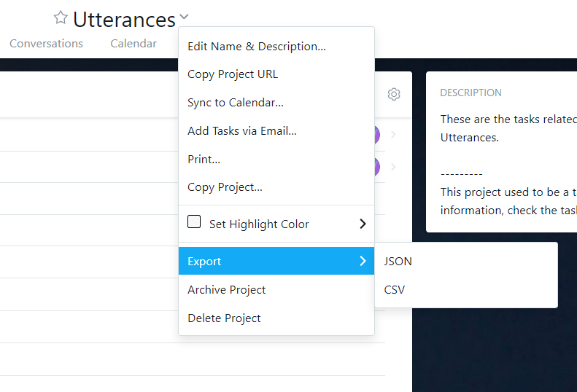Expand the Set Highlight Color submenu arrow
Image resolution: width=577 pixels, height=392 pixels.
pyautogui.click(x=363, y=224)
